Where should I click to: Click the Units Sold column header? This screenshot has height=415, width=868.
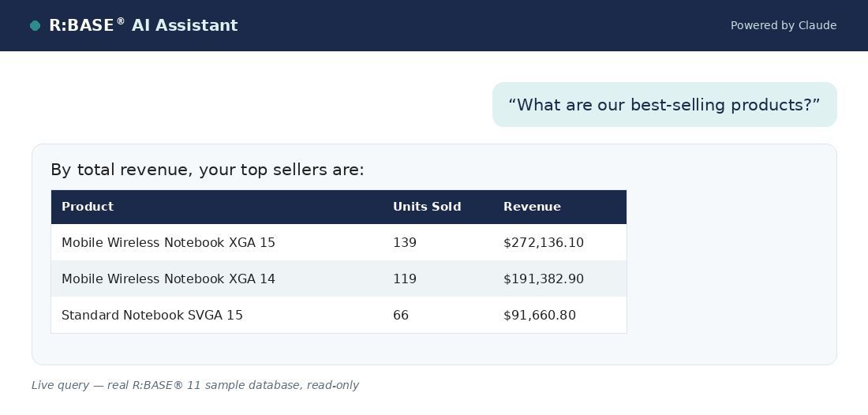427,207
